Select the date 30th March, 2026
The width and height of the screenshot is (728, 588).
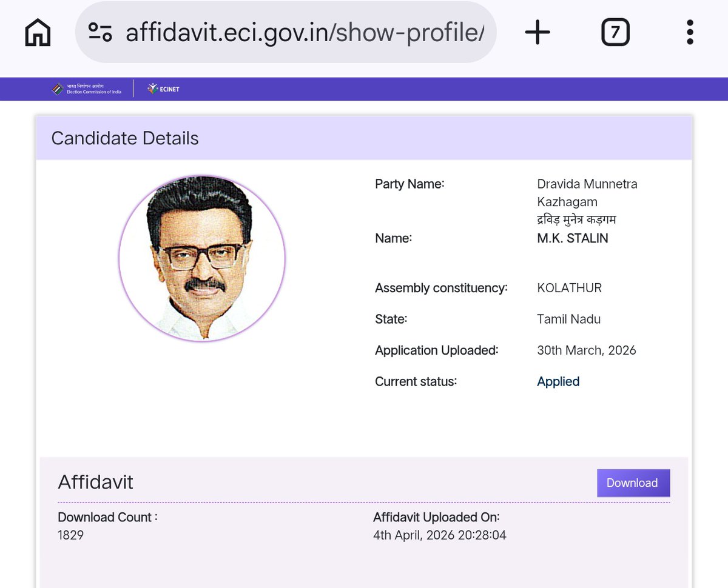pos(587,350)
